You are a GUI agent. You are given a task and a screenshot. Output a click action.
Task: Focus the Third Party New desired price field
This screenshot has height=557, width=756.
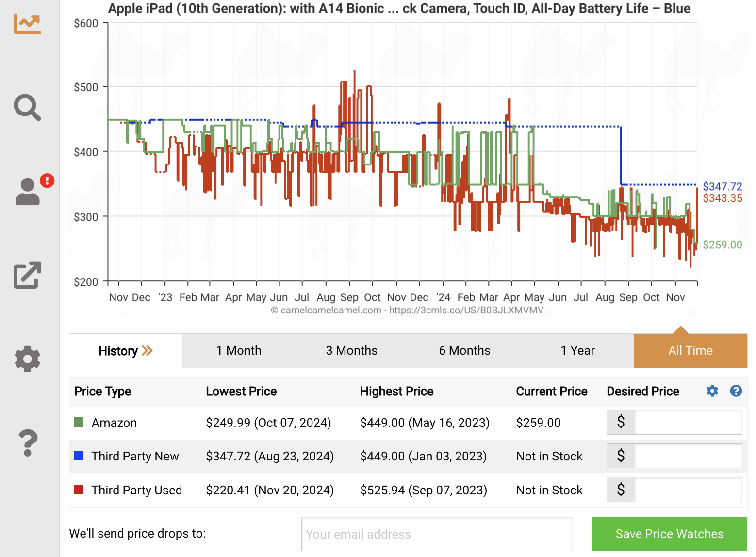point(688,456)
